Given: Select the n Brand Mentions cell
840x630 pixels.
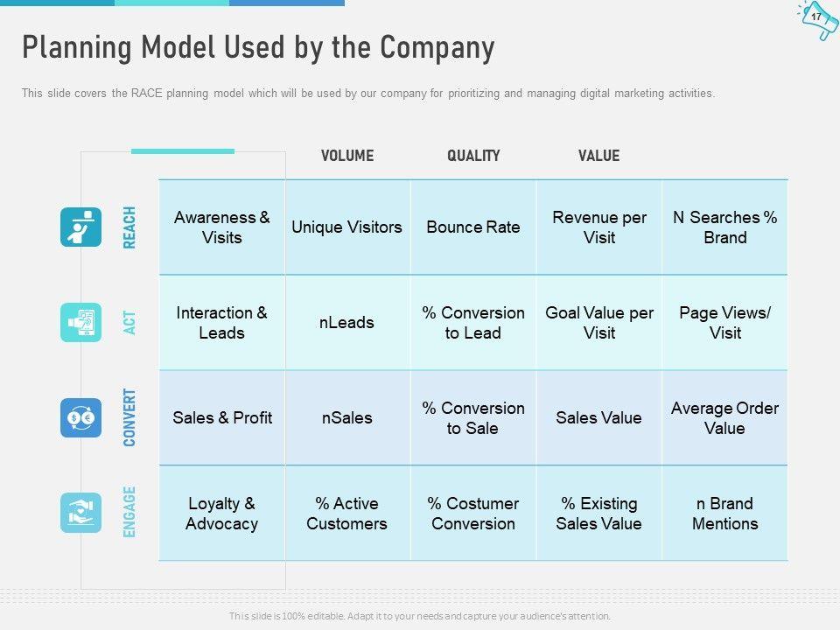Looking at the screenshot, I should (x=724, y=514).
